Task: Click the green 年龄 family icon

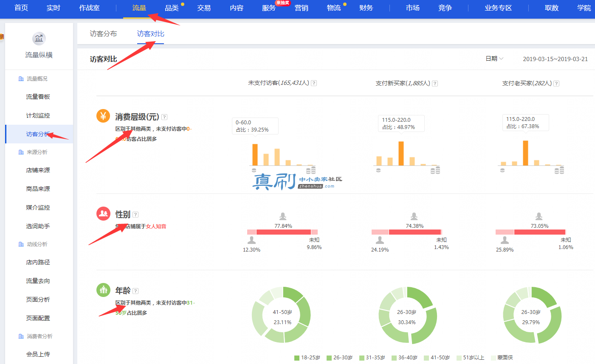Action: (x=103, y=290)
